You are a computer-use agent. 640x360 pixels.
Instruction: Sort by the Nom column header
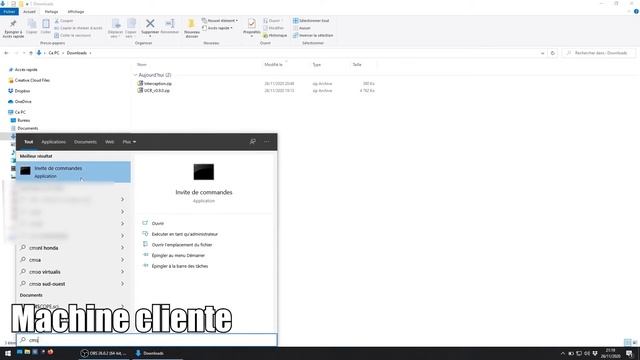142,64
